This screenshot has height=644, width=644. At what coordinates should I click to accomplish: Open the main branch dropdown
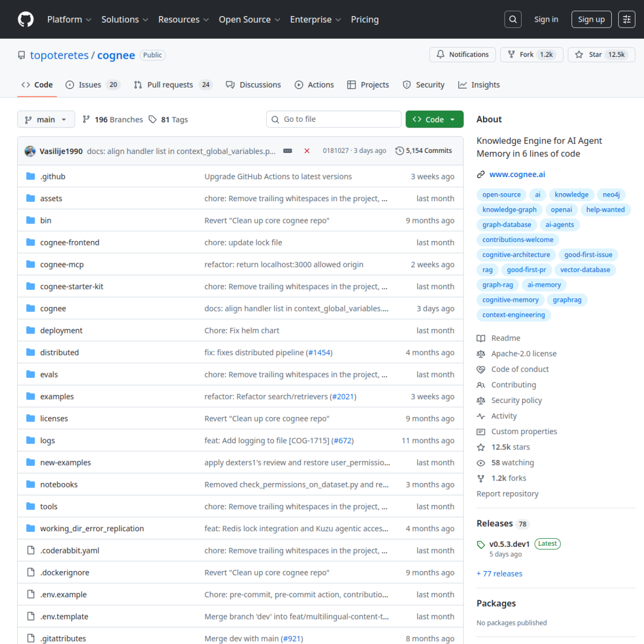tap(46, 119)
